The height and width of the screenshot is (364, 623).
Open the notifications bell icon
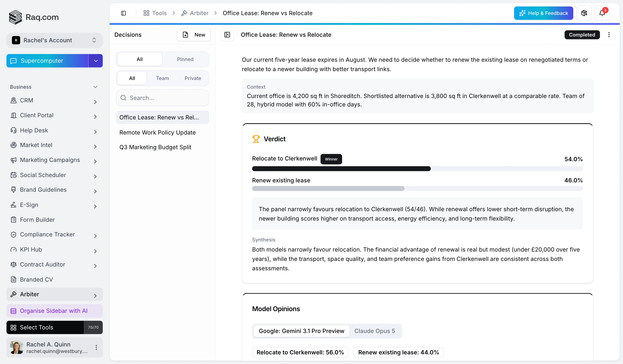tap(602, 13)
